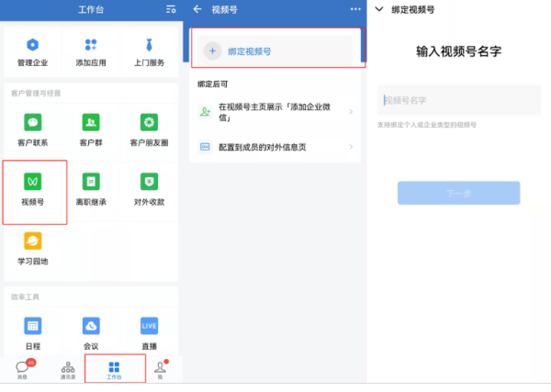This screenshot has width=551, height=392.
Task: Expand 配置到成员的对外信息页 row
Action: pyautogui.click(x=277, y=146)
